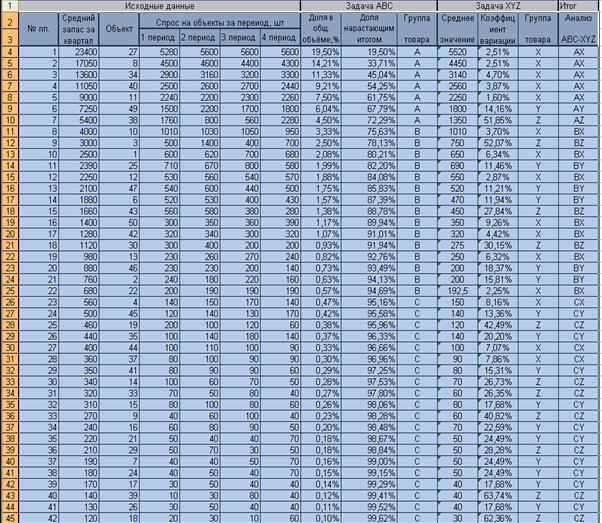Select row header 25

pos(10,291)
